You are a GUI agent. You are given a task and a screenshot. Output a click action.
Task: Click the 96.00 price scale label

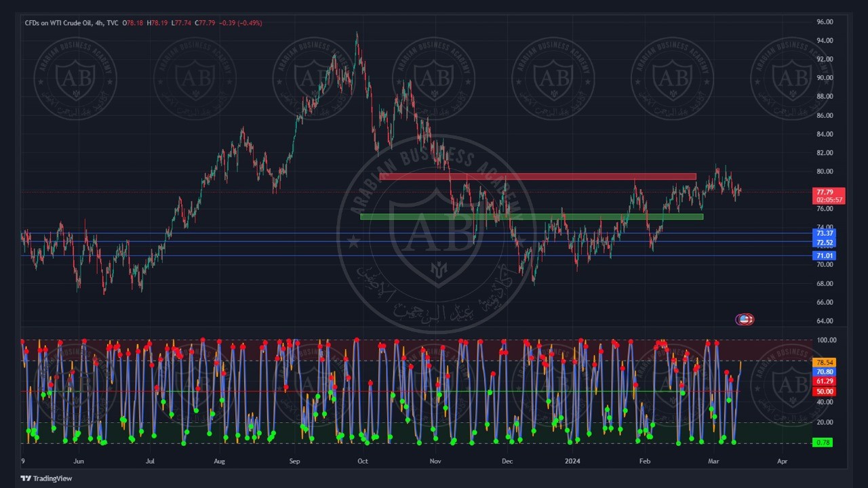[x=825, y=22]
